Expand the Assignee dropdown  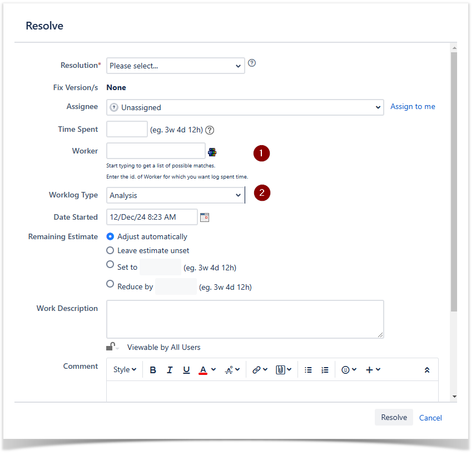(245, 107)
